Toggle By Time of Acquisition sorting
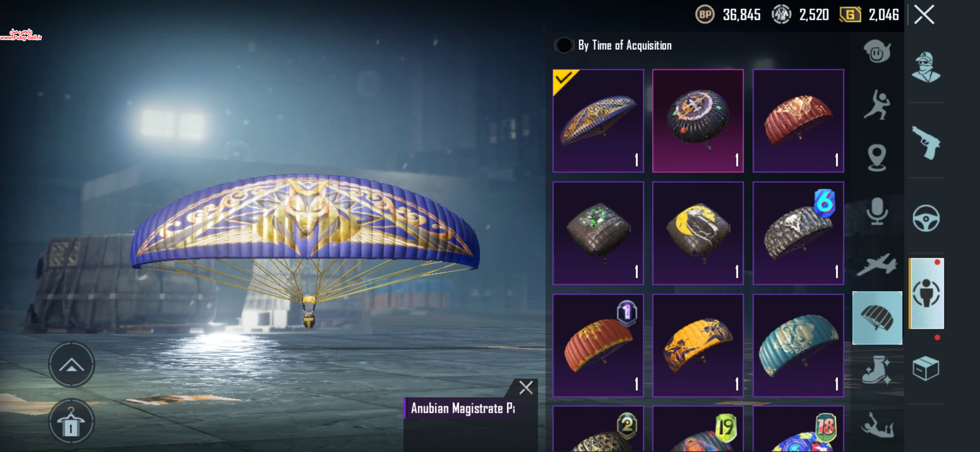 (564, 45)
